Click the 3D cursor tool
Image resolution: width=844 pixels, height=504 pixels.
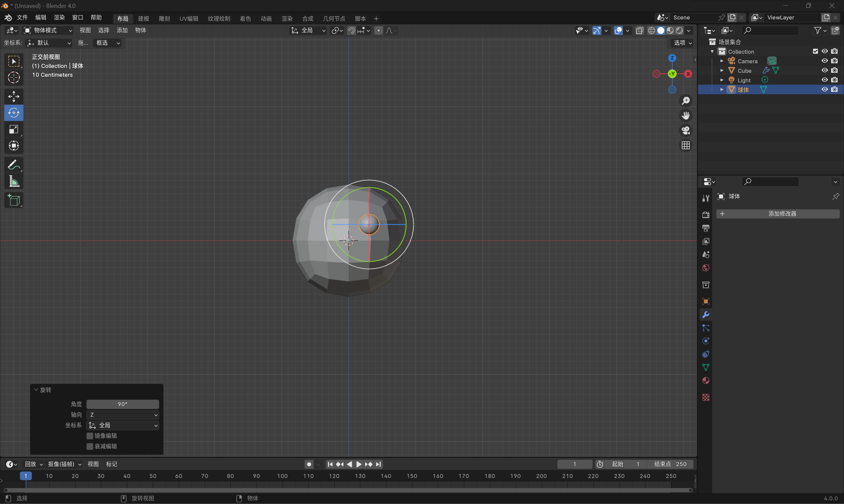(x=14, y=78)
